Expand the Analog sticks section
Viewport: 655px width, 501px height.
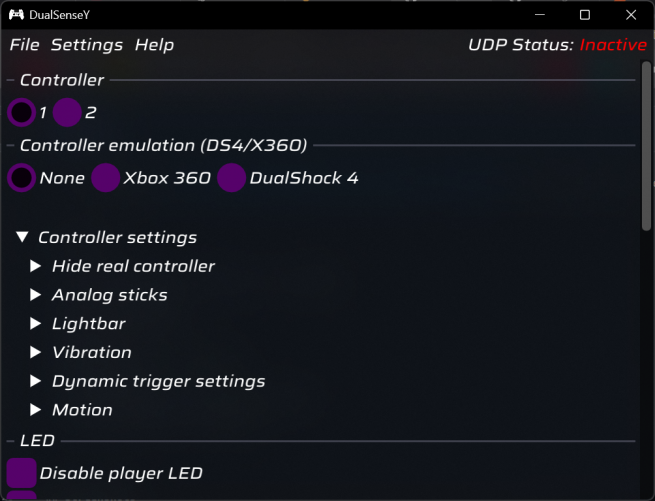click(36, 295)
